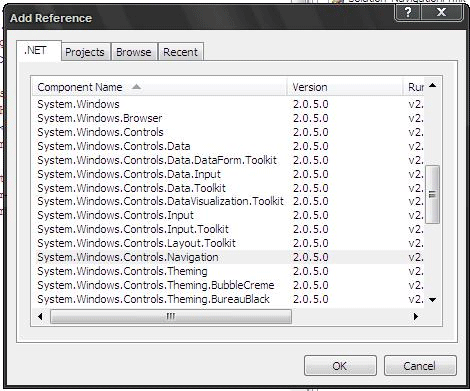Click the vertical scrollbar thumb

coord(433,194)
